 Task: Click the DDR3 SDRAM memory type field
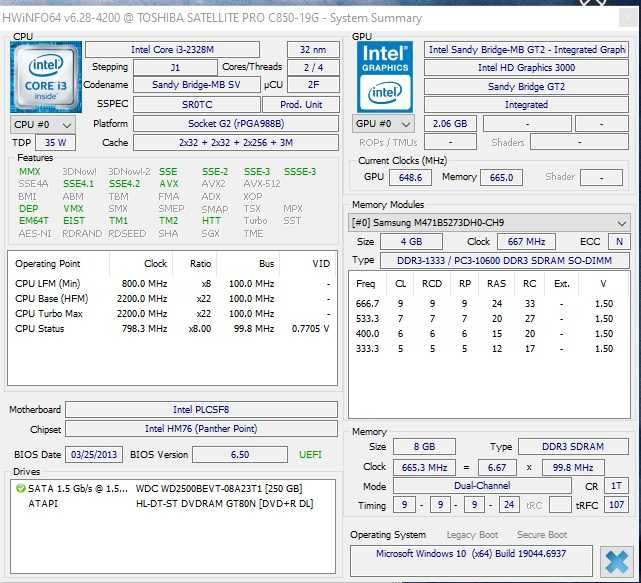point(573,446)
